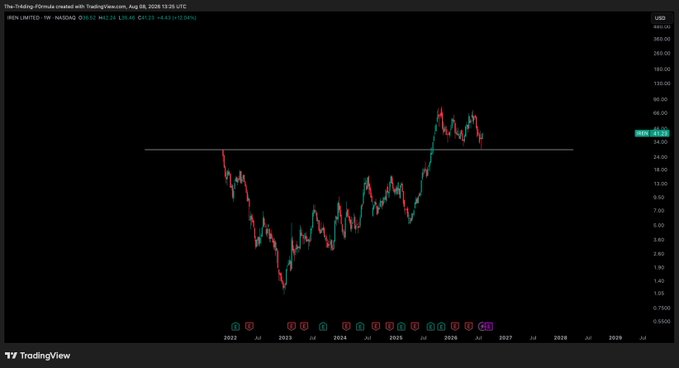Click the 2022 label on the time axis
Viewport: 679px width, 368px height.
[230, 338]
